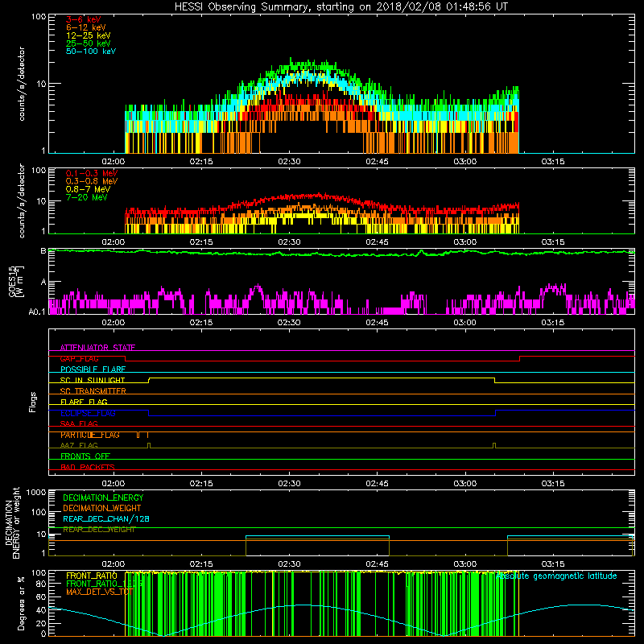Click the green 25-50 keV legend entry
The height and width of the screenshot is (644, 644).
[x=89, y=43]
